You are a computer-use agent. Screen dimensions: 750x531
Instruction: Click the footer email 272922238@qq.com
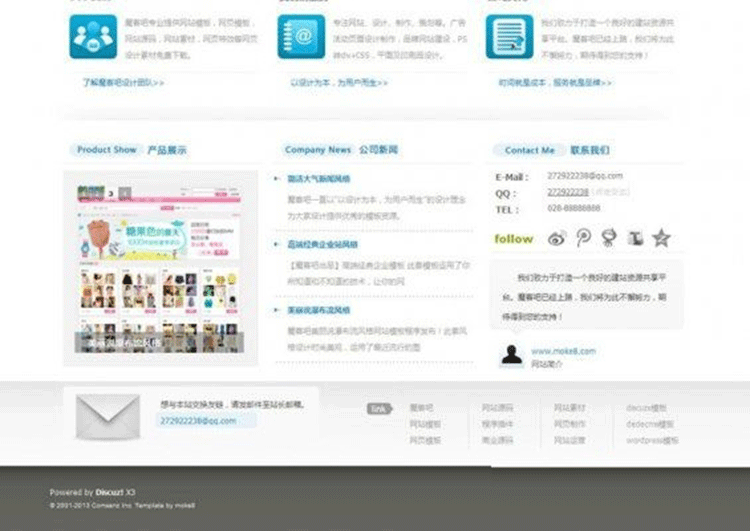tap(198, 420)
